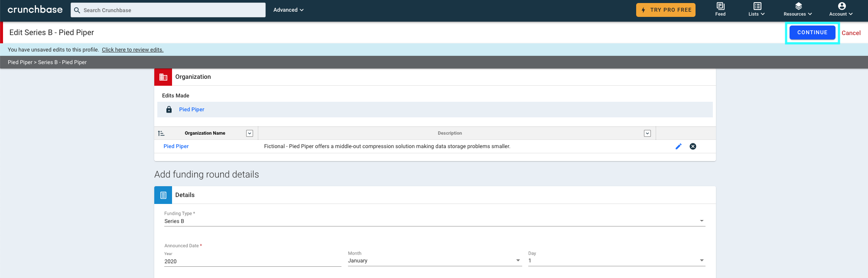Open the Feed icon
This screenshot has width=868, height=278.
tap(720, 9)
